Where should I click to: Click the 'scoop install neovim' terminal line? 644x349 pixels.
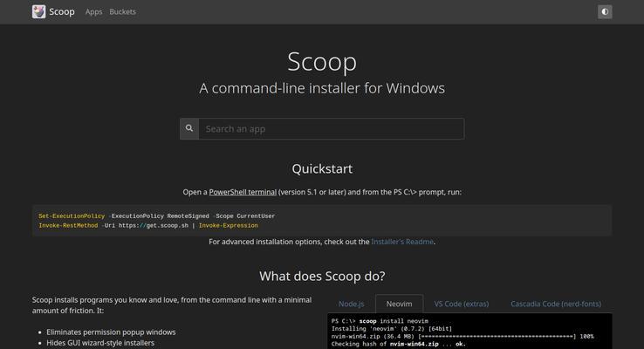point(380,321)
